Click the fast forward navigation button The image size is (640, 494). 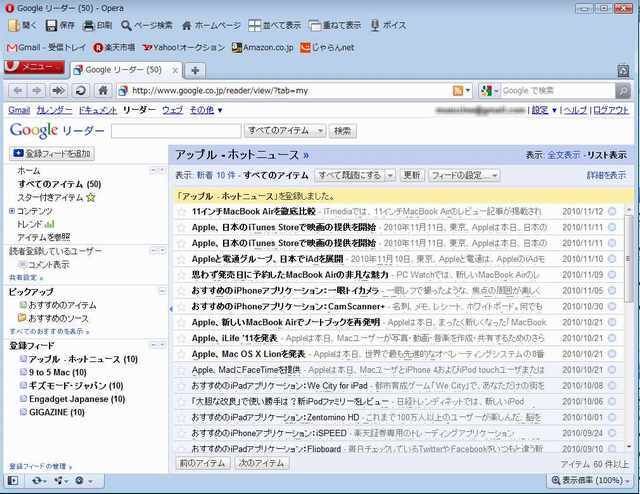pos(58,91)
